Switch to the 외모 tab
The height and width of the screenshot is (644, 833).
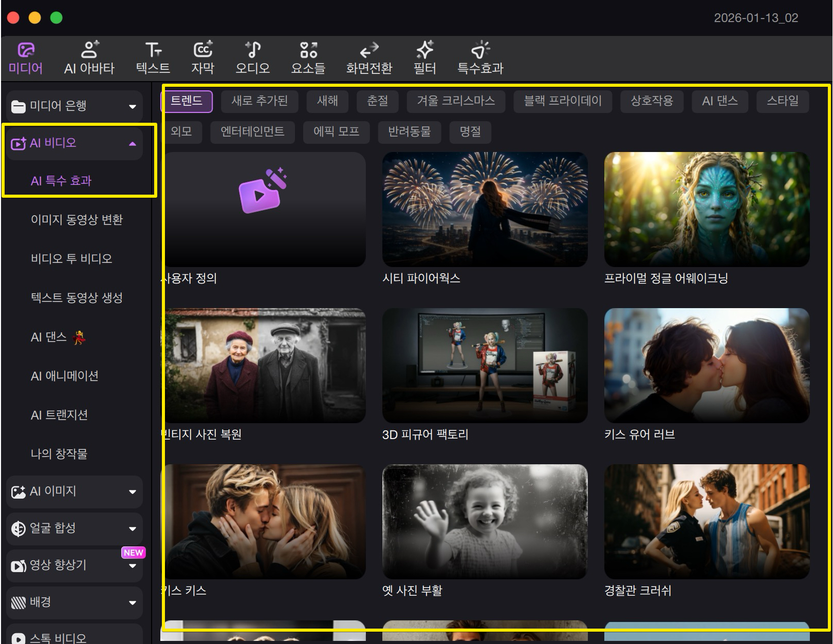181,132
